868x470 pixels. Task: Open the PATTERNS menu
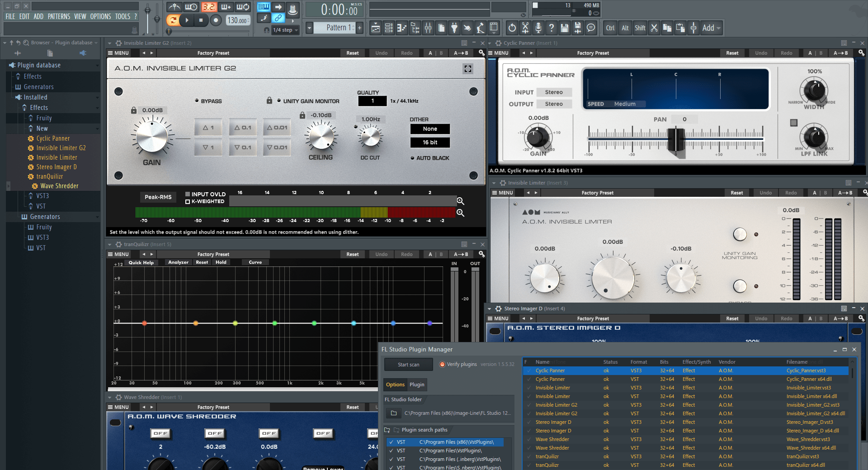[59, 16]
